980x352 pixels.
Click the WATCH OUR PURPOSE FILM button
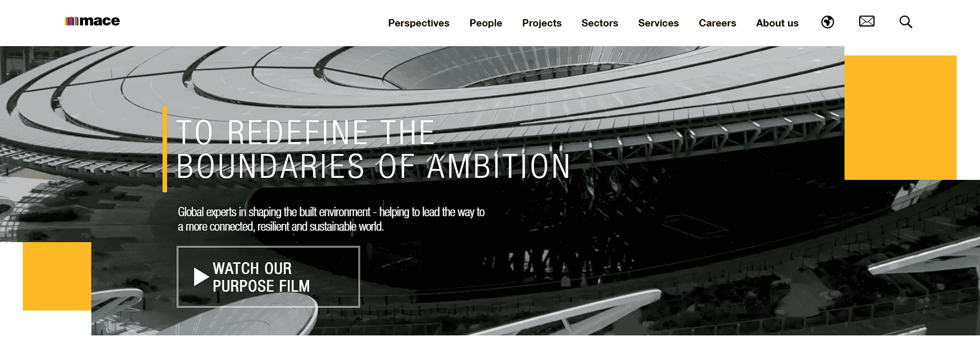coord(268,277)
